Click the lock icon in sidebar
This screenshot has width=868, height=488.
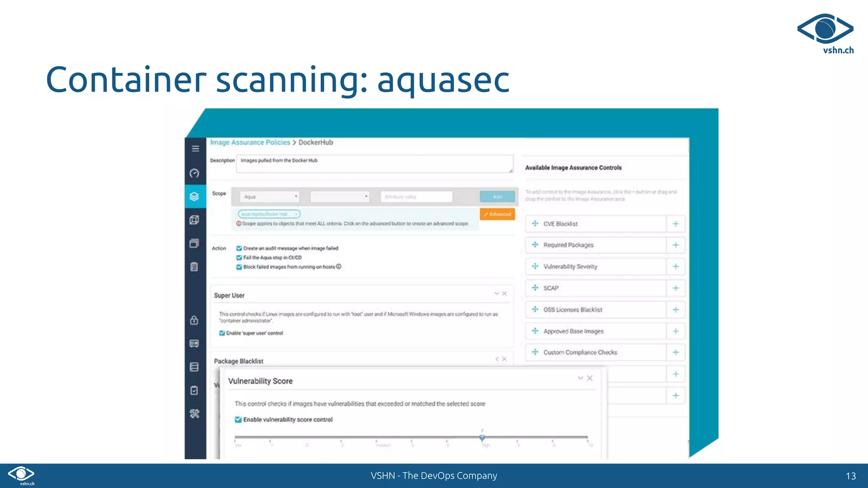coord(194,320)
